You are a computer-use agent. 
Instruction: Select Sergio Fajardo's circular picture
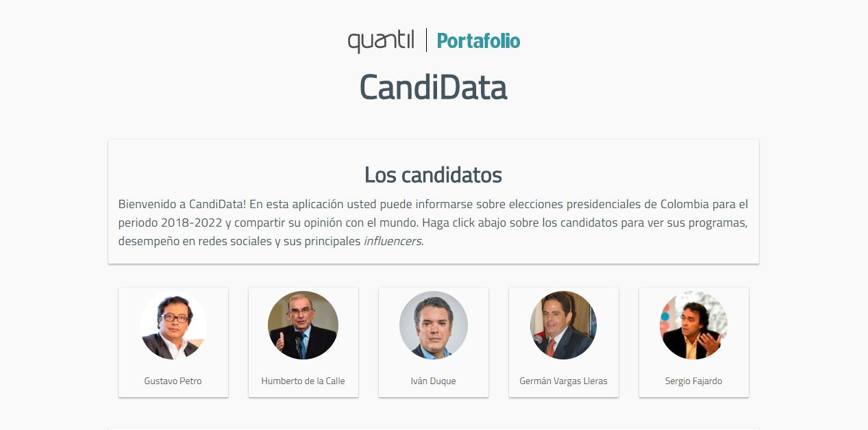(x=693, y=325)
